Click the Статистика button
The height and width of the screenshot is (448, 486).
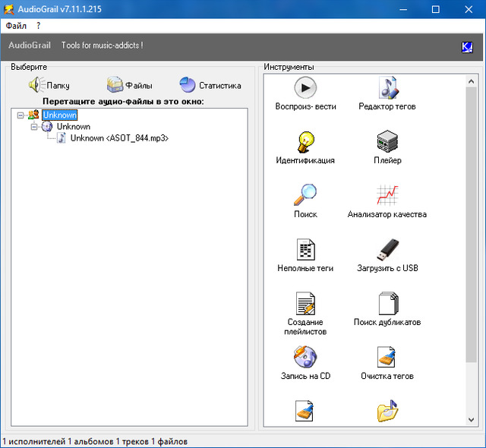pyautogui.click(x=210, y=85)
